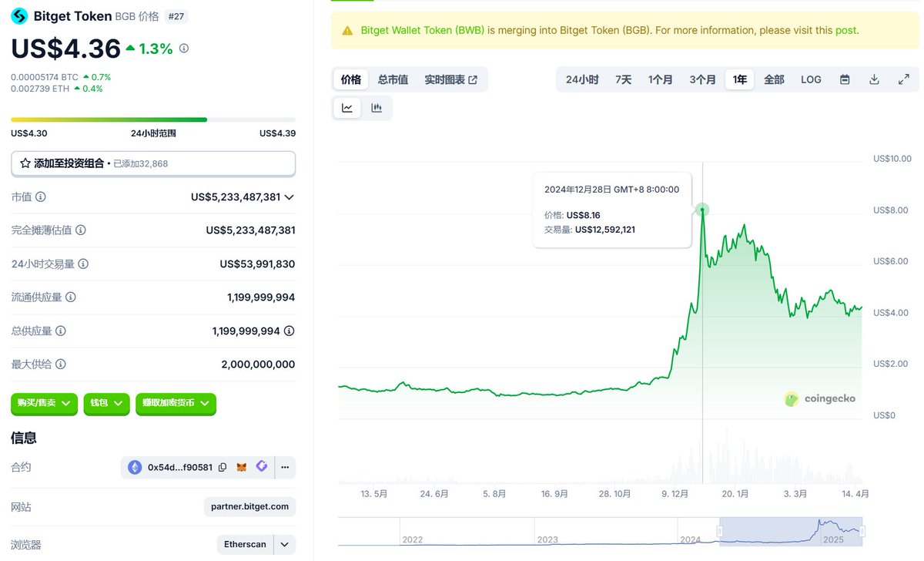Toggle LOG scale on the chart

[811, 79]
